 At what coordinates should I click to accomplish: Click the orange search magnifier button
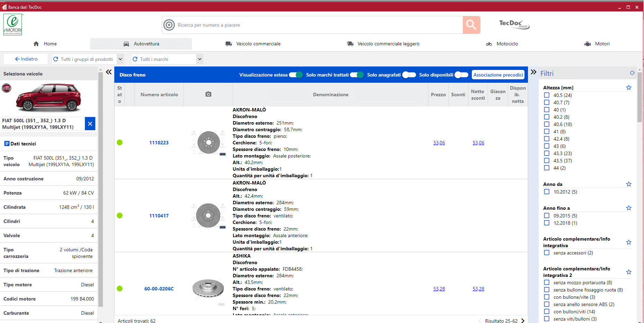pos(471,25)
